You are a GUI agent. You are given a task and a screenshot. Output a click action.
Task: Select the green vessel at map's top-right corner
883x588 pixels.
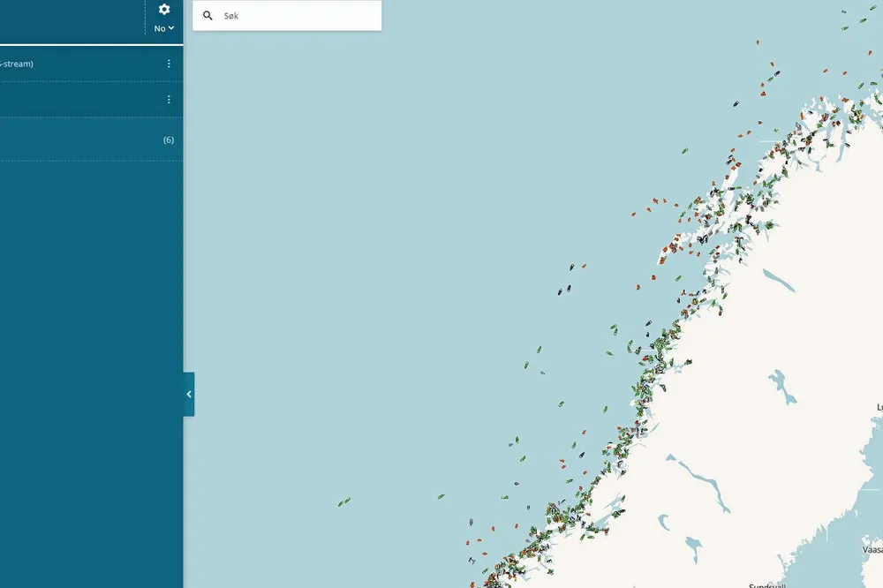click(845, 29)
